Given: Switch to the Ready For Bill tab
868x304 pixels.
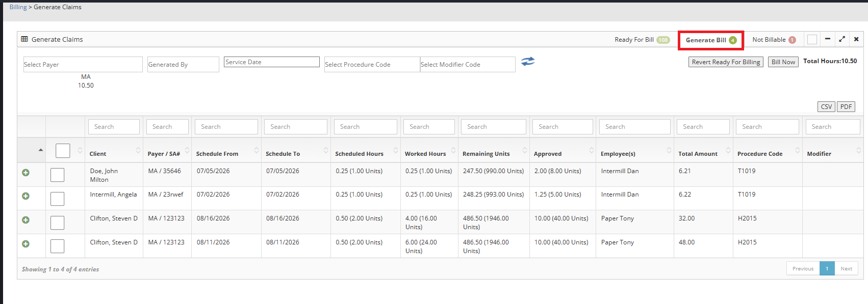Looking at the screenshot, I should 642,40.
